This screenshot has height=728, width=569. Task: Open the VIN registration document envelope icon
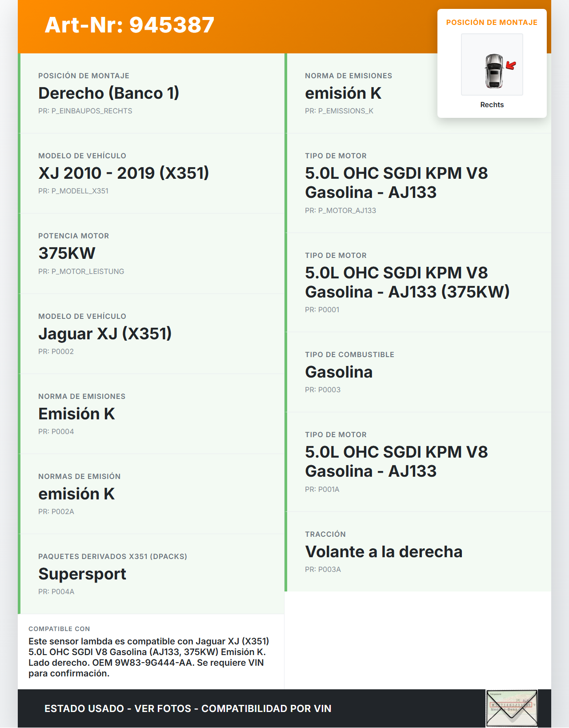click(512, 708)
